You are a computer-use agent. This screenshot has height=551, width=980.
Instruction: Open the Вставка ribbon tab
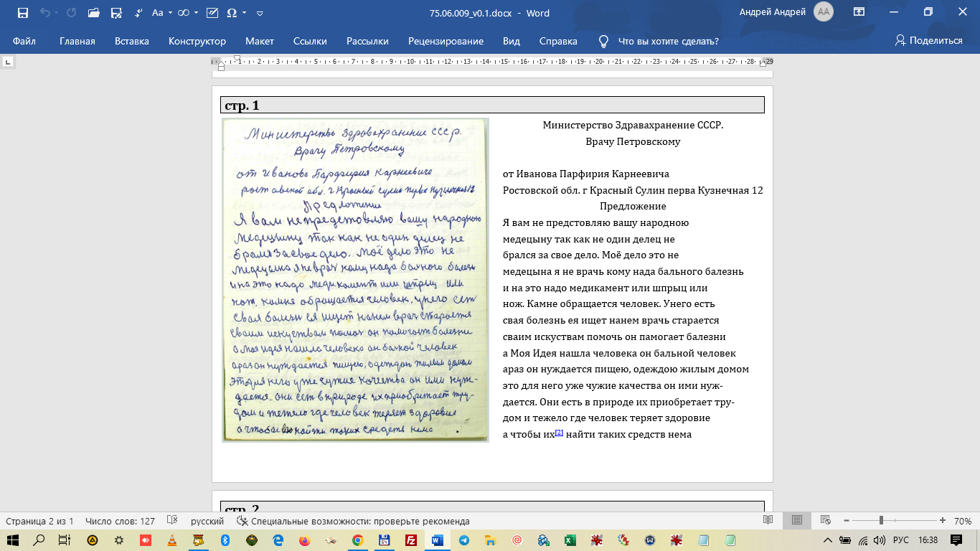click(132, 41)
